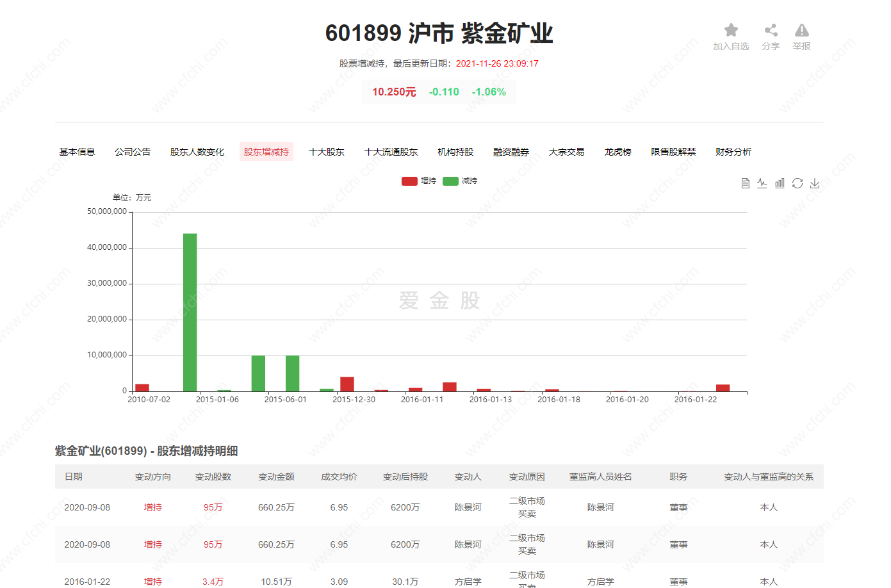Click the 加入自选 label

pyautogui.click(x=731, y=46)
